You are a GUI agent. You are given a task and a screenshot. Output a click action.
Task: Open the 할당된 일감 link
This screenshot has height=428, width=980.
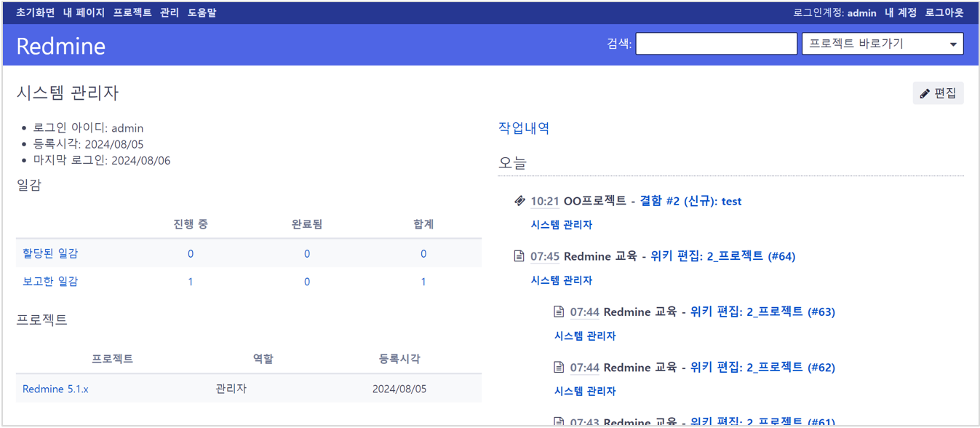pos(50,253)
